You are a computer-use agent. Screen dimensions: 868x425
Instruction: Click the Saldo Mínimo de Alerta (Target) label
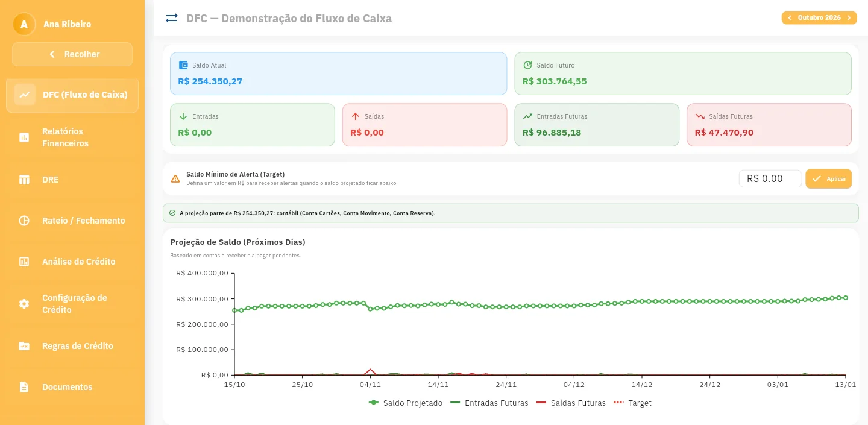235,174
